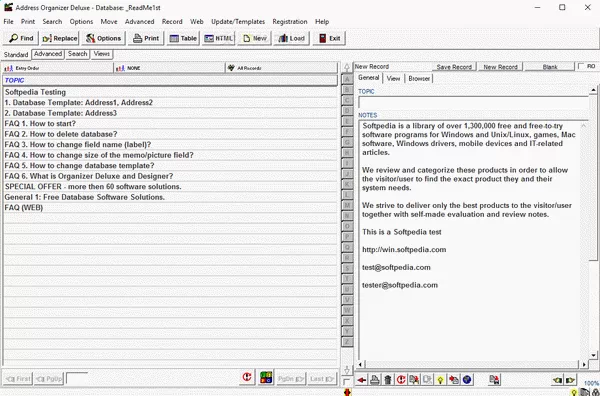This screenshot has width=600, height=396.
Task: Click the colorful grid icon below the list
Action: coord(266,377)
